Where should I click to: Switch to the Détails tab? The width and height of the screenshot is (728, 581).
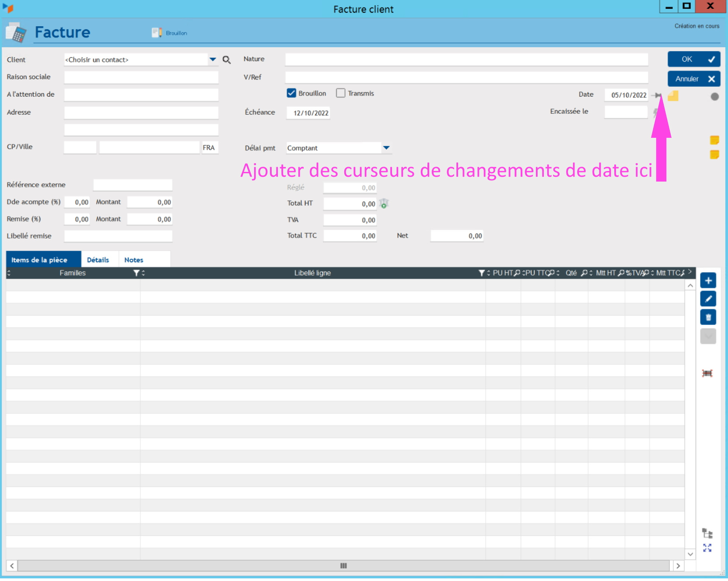[98, 260]
